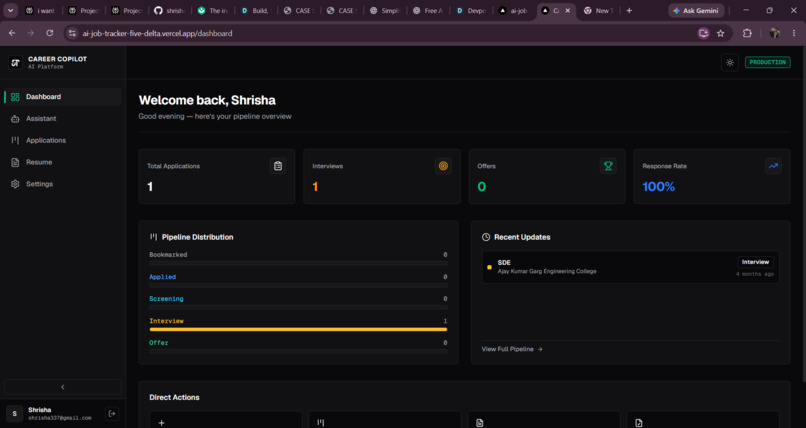Click the Offer pipeline label
This screenshot has width=806, height=428.
[x=158, y=343]
